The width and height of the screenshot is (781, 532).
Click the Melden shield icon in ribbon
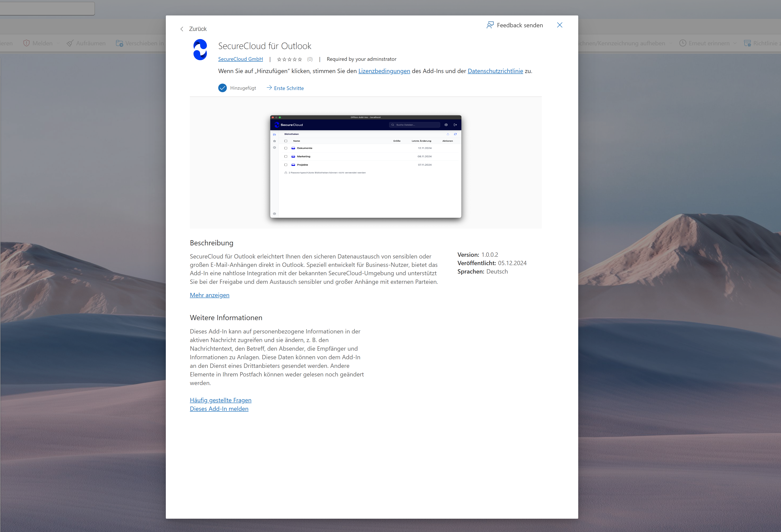click(26, 43)
